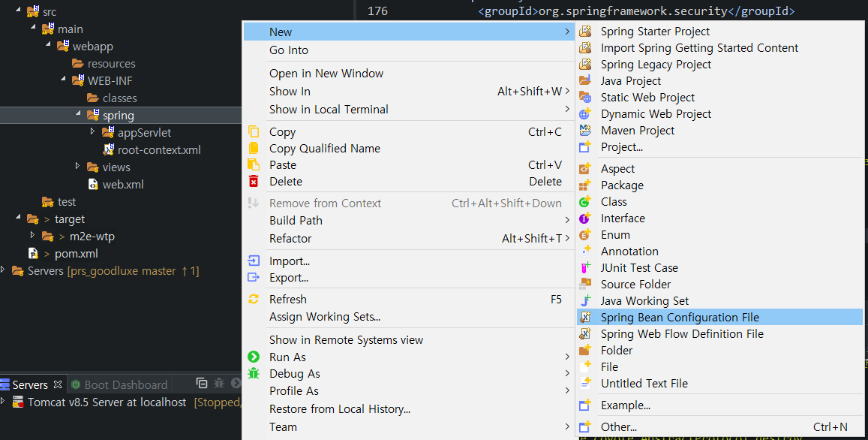The height and width of the screenshot is (440, 868).
Task: Select Other... in New submenu
Action: click(719, 427)
